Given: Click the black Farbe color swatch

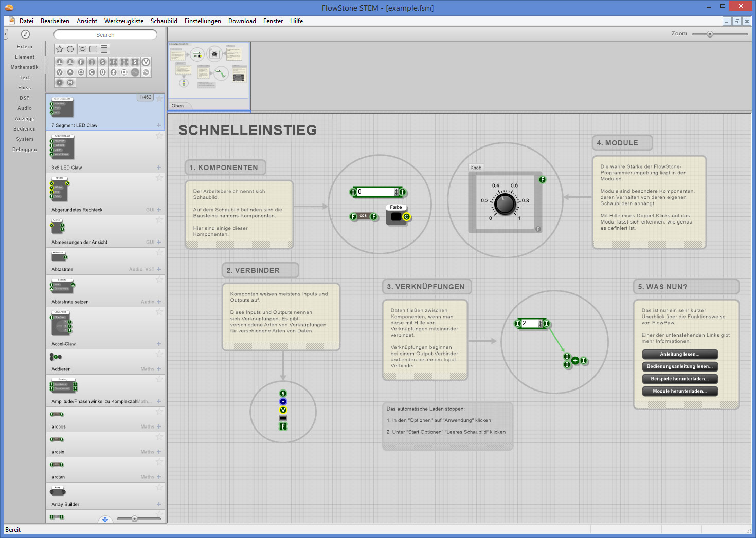Looking at the screenshot, I should pos(395,217).
